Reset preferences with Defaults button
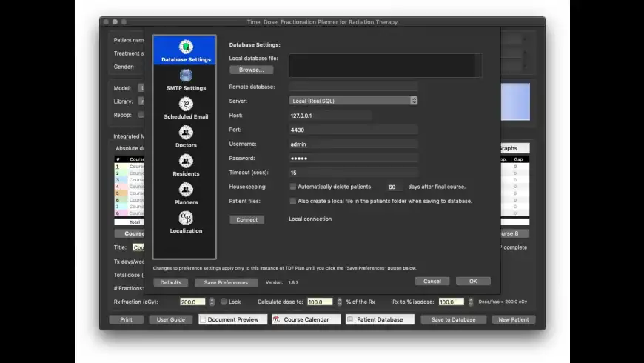 coord(170,282)
